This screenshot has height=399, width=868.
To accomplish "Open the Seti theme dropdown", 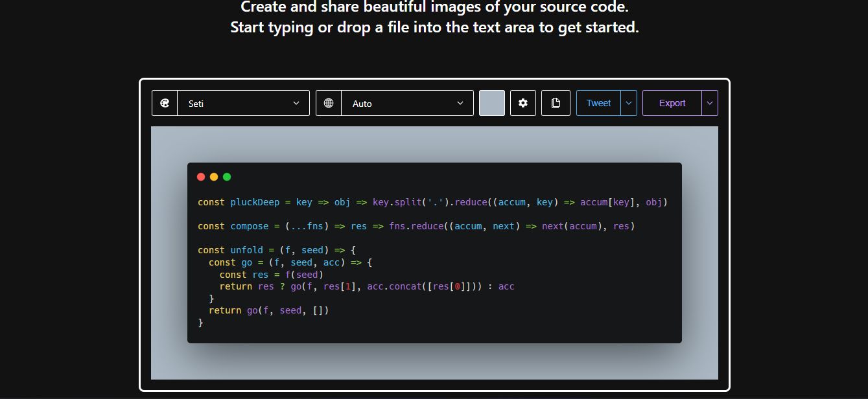I will (x=243, y=103).
